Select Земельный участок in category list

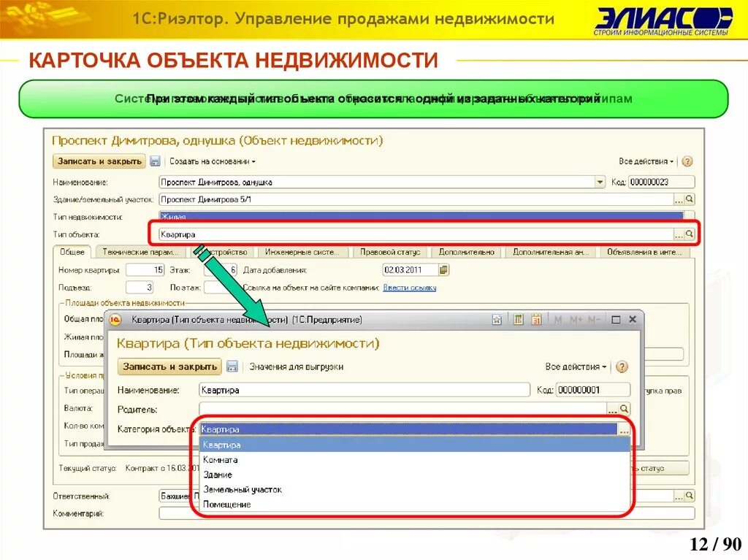pyautogui.click(x=415, y=489)
